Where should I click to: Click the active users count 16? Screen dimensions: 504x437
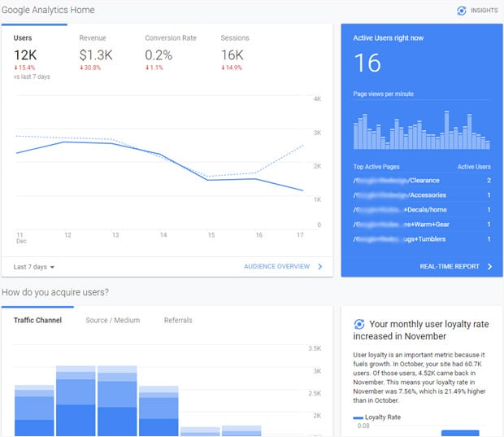coord(367,63)
